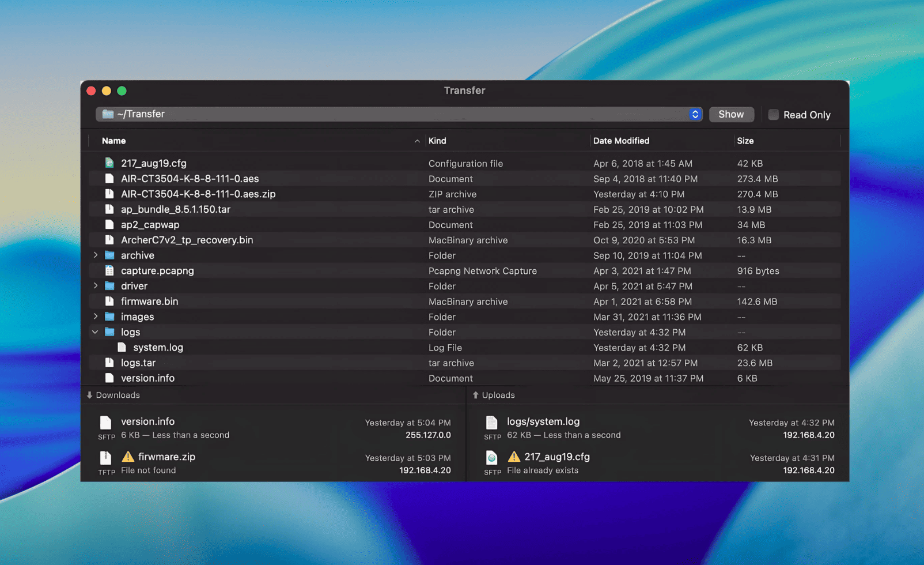Click the '273.4 MB' size cell

pyautogui.click(x=758, y=179)
